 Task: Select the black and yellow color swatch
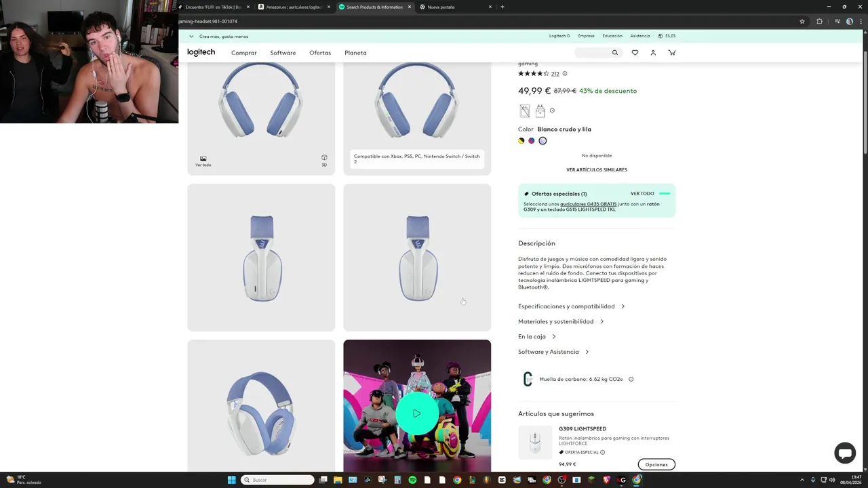coord(521,141)
